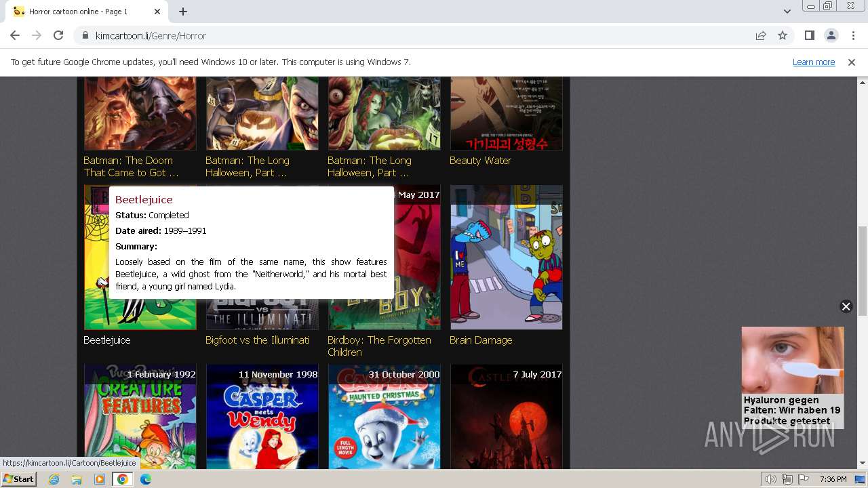This screenshot has width=868, height=488.
Task: Open the Brain Damage title link
Action: point(481,340)
